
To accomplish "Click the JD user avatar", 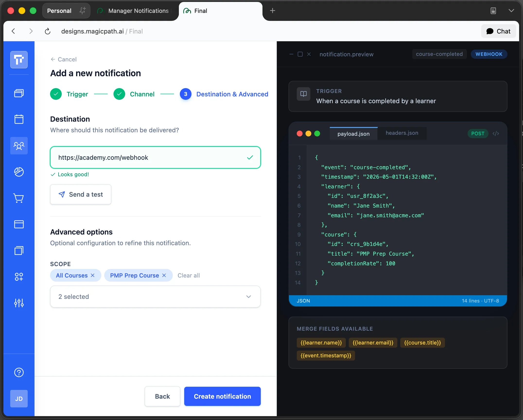I will pyautogui.click(x=19, y=399).
